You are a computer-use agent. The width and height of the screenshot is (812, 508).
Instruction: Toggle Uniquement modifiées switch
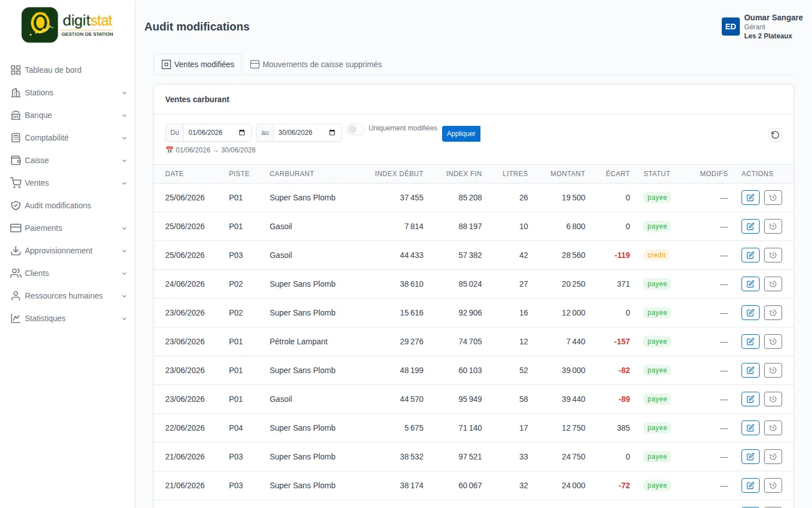click(355, 129)
